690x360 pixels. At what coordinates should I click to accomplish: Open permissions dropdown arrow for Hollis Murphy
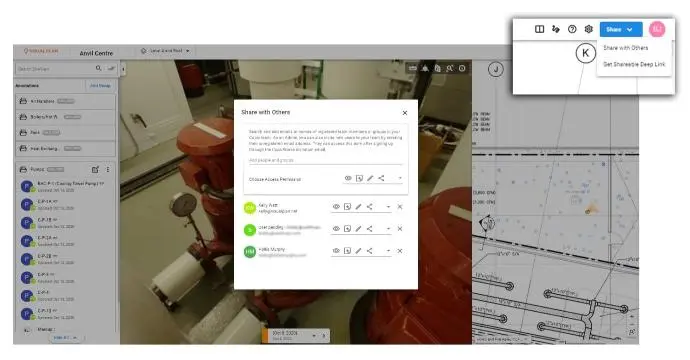[388, 251]
